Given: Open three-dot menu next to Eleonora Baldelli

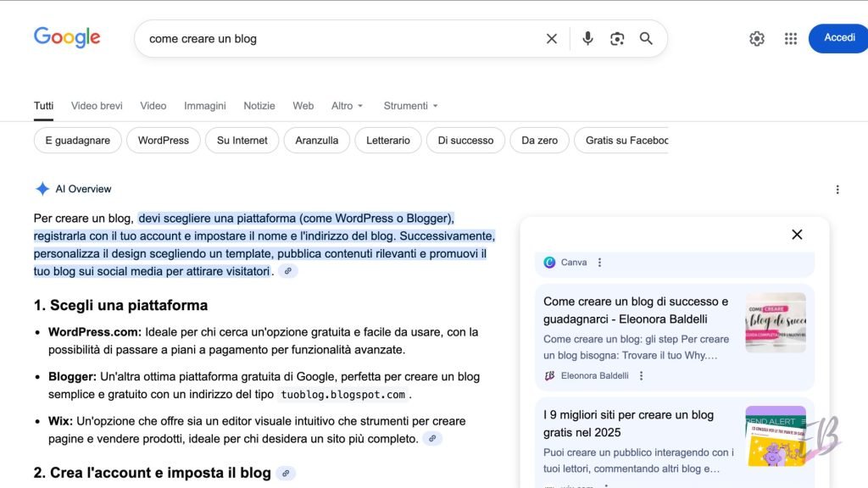Looking at the screenshot, I should click(x=641, y=375).
